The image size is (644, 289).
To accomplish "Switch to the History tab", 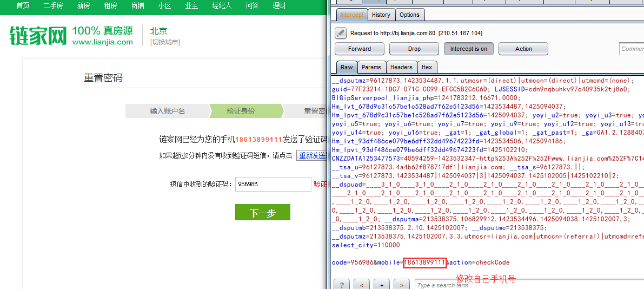I will coord(381,15).
